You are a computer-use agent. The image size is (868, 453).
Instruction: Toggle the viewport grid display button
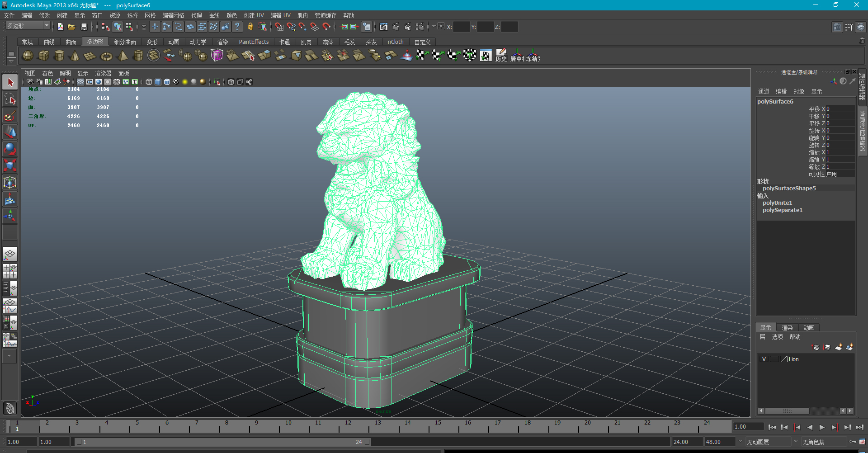pos(80,82)
